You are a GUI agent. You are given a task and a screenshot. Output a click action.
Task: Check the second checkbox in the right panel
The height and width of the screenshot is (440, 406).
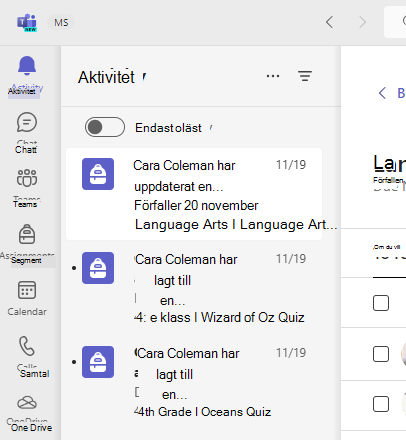coord(381,354)
